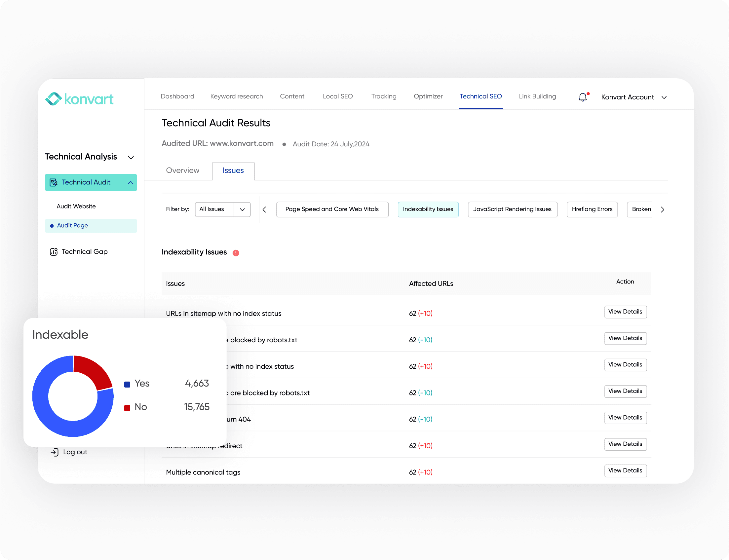Open the Audit Website sidebar link

tap(76, 206)
